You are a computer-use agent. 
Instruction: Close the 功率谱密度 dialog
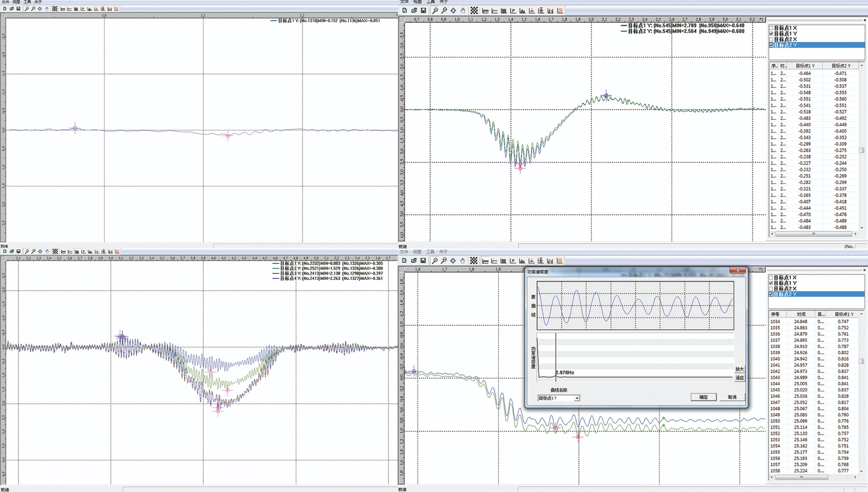tap(738, 270)
